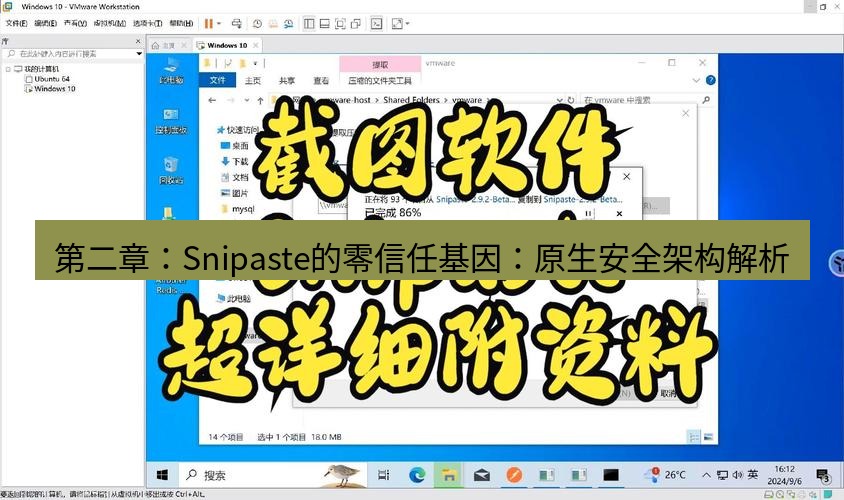
Task: Revert to the previous snapshot
Action: click(x=273, y=24)
